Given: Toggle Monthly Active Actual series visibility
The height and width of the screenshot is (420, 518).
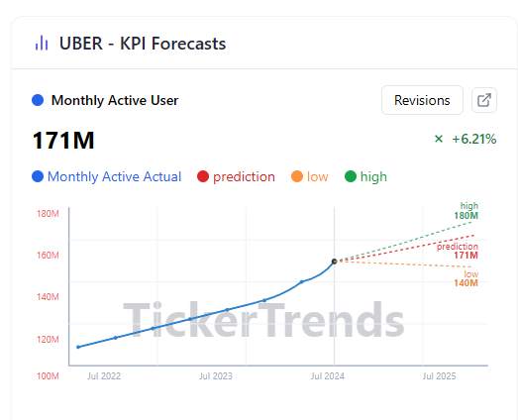Looking at the screenshot, I should pos(107,176).
